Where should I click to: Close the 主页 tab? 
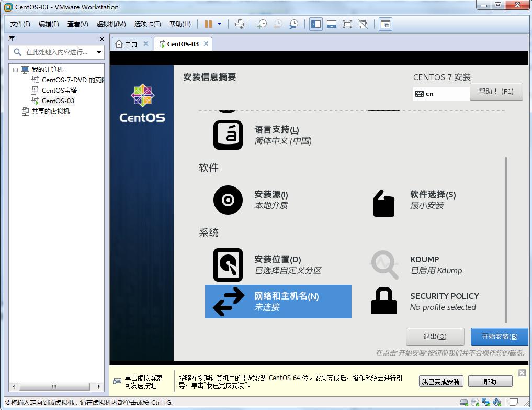[x=146, y=43]
